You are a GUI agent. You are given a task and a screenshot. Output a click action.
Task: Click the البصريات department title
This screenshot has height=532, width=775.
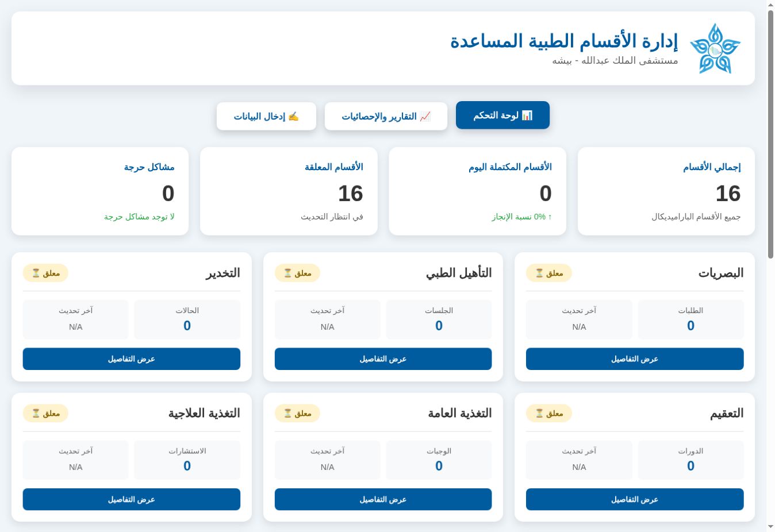(x=721, y=273)
